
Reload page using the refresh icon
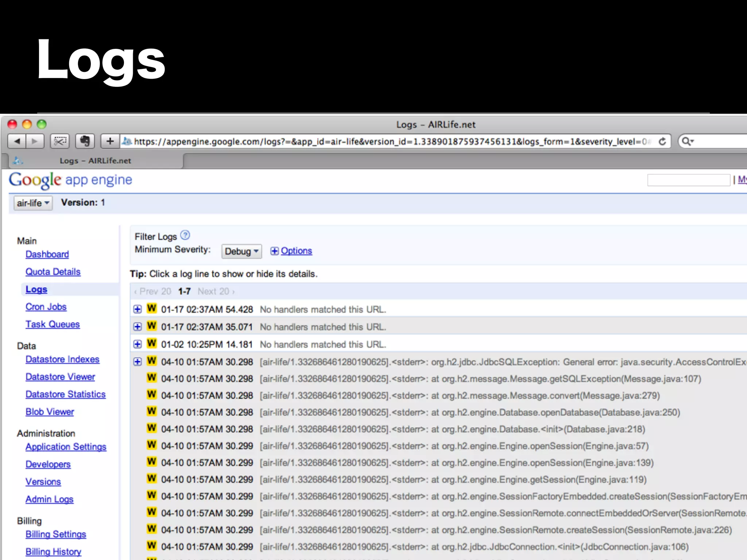click(x=662, y=141)
